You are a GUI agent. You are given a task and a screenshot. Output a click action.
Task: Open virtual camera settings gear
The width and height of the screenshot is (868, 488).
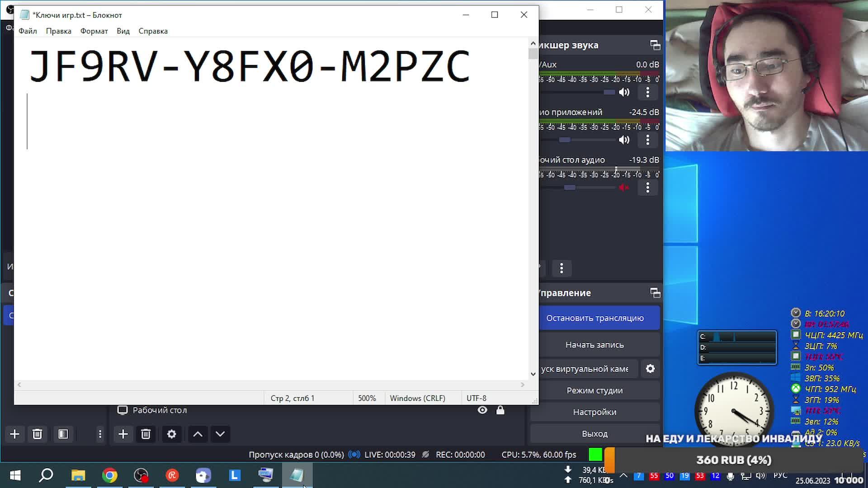650,369
